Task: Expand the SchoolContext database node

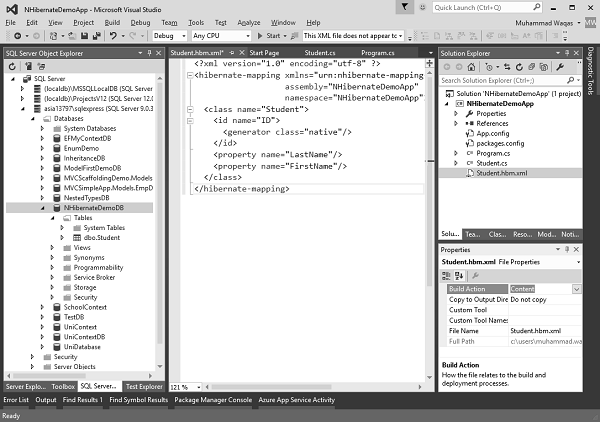Action: point(43,307)
